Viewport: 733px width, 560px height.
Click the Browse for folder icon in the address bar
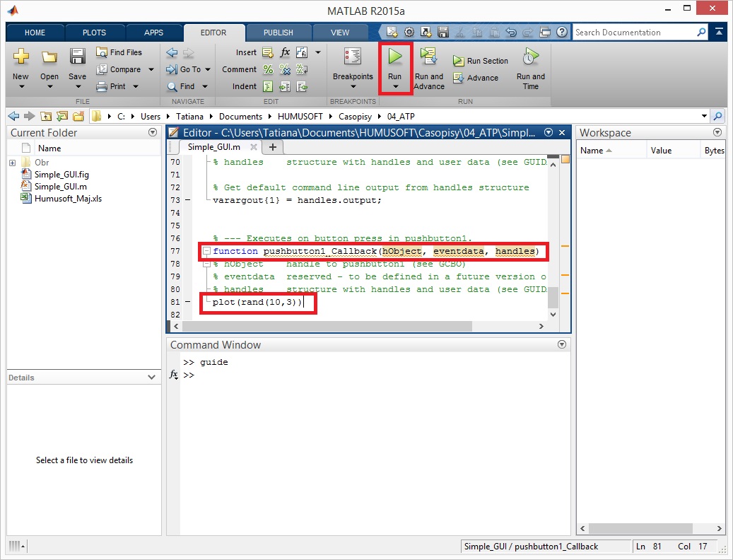[62, 117]
